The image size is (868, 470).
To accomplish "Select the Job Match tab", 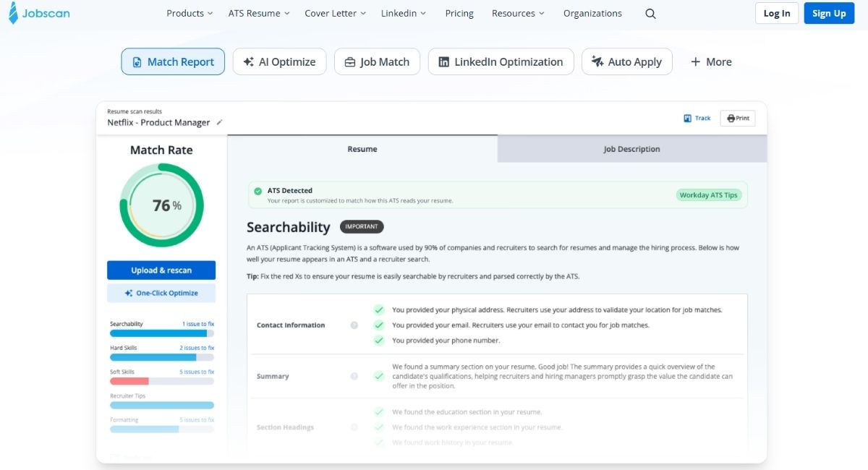I will [x=377, y=61].
